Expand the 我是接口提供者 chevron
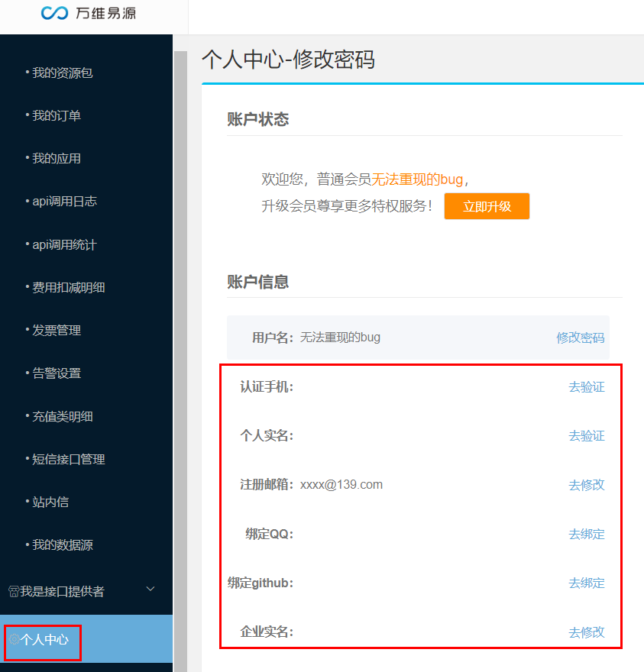 pos(150,589)
